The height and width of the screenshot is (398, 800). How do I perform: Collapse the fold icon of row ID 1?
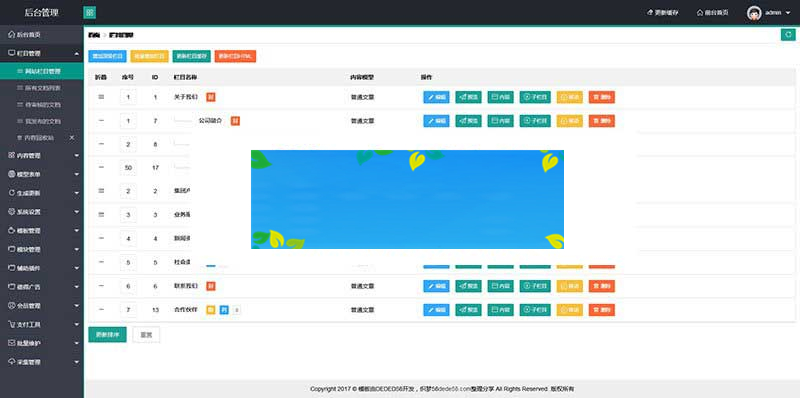point(101,97)
